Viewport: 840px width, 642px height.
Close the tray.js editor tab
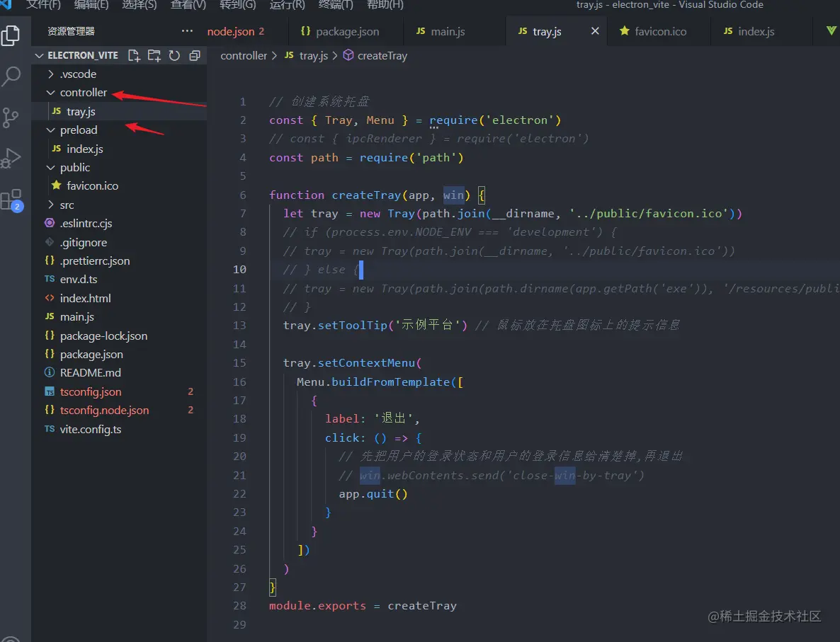tap(595, 31)
